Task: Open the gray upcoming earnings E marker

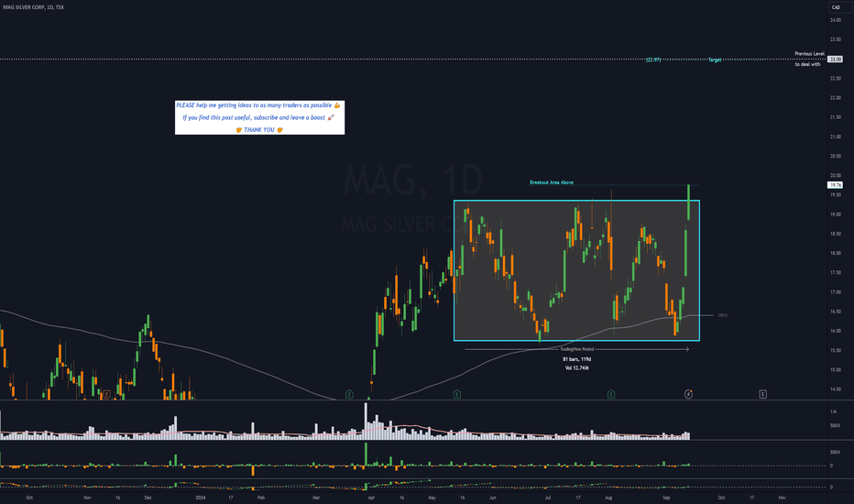Action: tap(763, 394)
